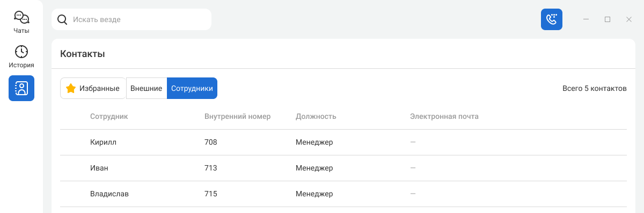
Task: Open the phone dialpad button
Action: click(552, 19)
